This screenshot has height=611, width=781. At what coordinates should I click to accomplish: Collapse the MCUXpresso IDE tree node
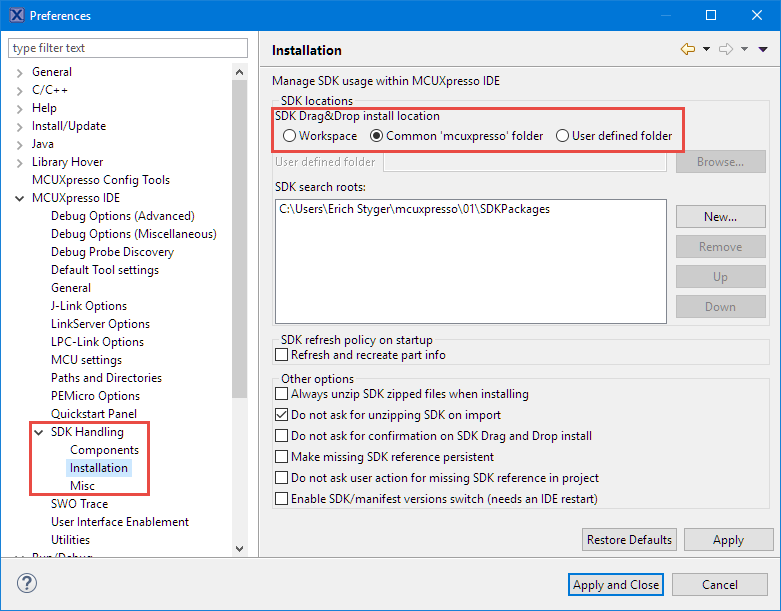[x=20, y=198]
